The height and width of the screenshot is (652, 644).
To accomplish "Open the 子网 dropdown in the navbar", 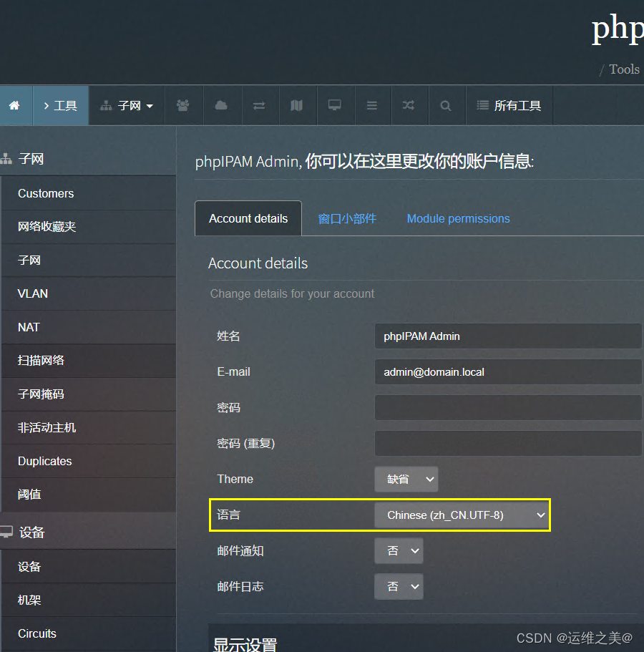I will [x=127, y=106].
